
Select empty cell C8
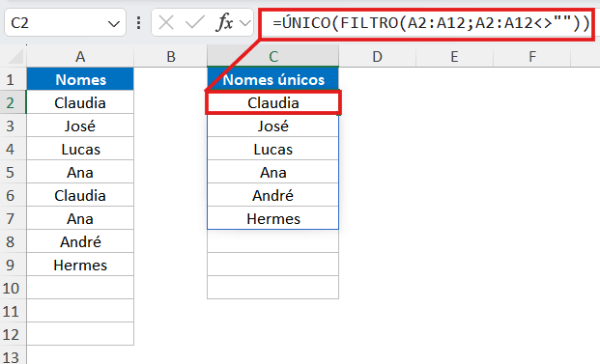tap(273, 241)
